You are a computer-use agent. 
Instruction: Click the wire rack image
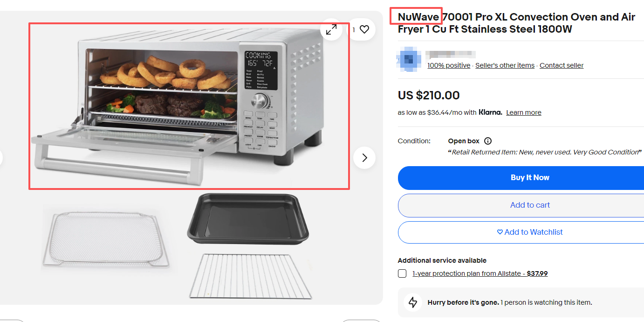pyautogui.click(x=251, y=276)
